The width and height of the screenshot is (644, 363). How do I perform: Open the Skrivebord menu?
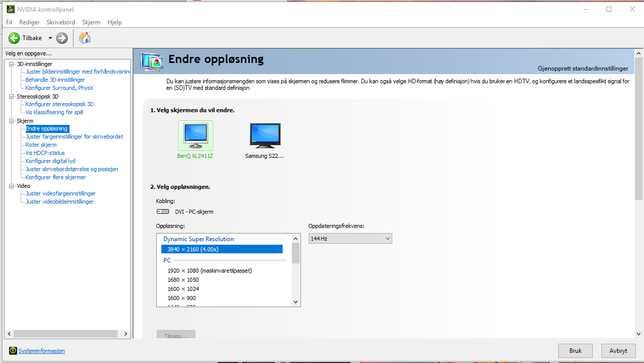pyautogui.click(x=61, y=22)
